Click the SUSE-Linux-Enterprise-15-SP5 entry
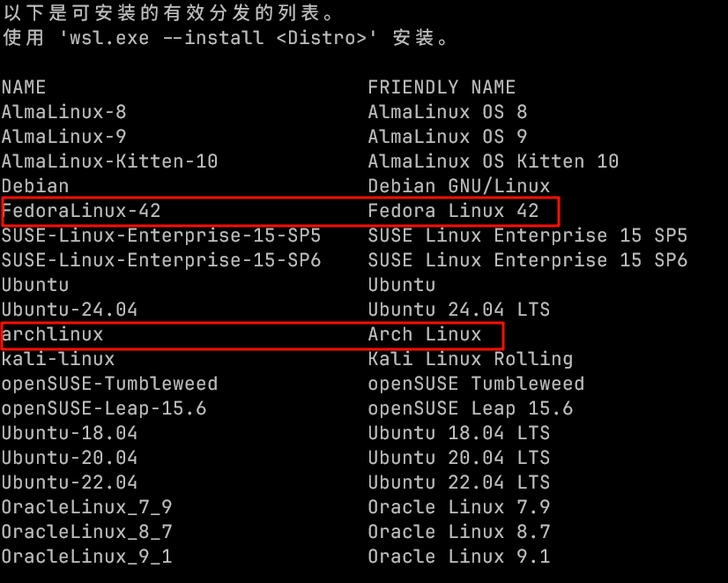The width and height of the screenshot is (728, 583). 161,235
